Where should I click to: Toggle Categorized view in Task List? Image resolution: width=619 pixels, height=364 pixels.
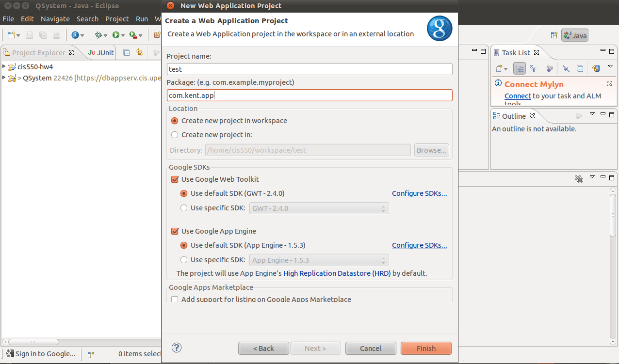click(520, 69)
